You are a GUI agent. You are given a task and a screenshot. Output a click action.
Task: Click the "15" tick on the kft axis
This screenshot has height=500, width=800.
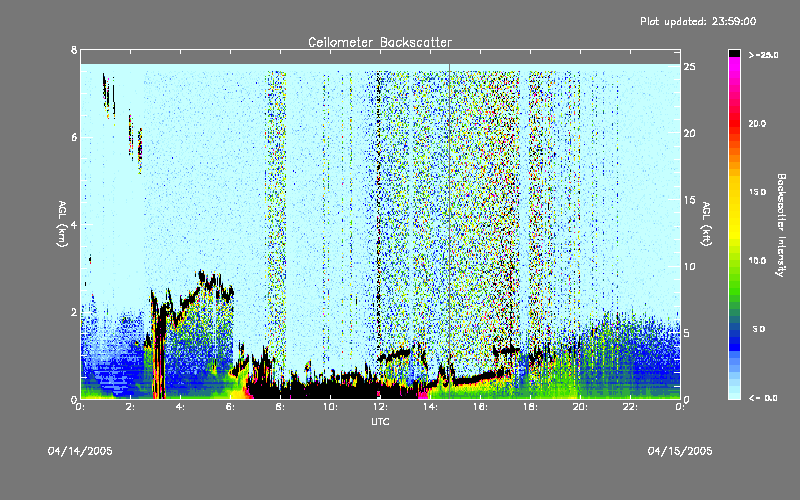click(689, 200)
